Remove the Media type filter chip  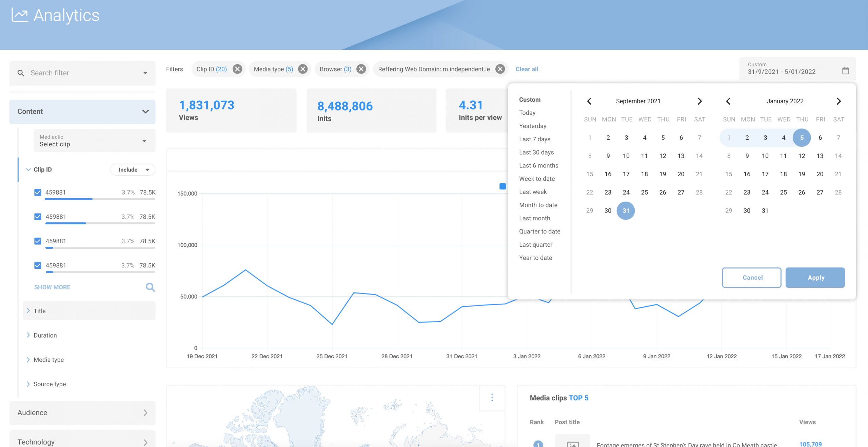(303, 69)
